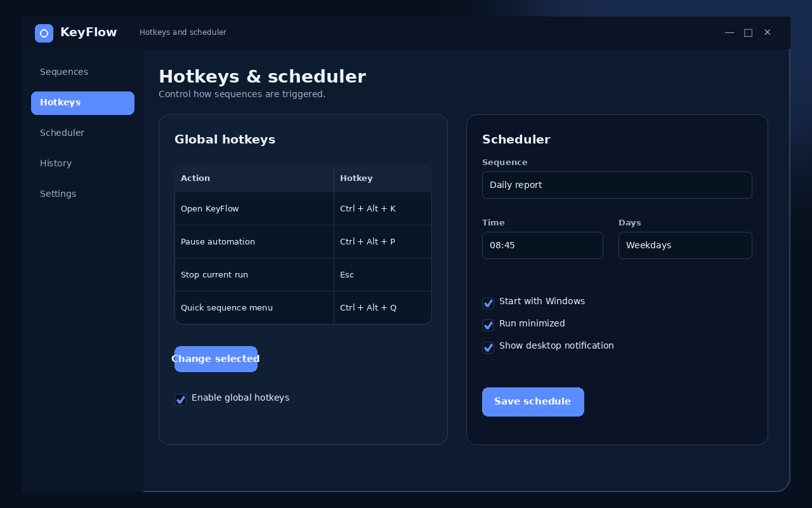Toggle the Run minimized checkbox
This screenshot has width=812, height=508.
point(488,325)
